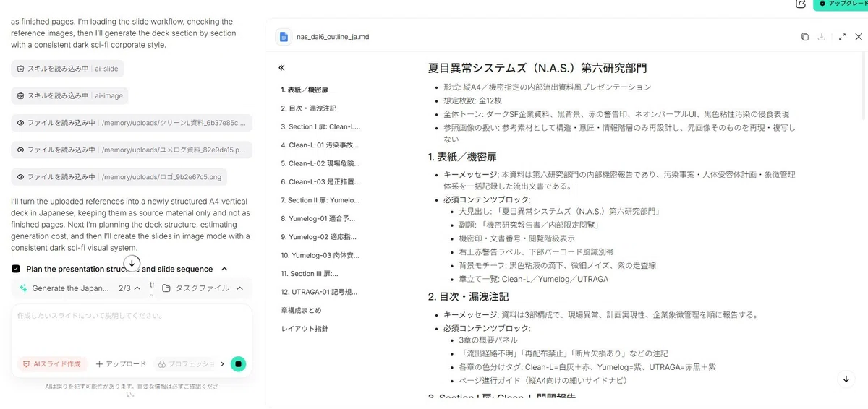Click the file name nas_dai6_outline_ja.md
This screenshot has height=409, width=868.
click(334, 37)
